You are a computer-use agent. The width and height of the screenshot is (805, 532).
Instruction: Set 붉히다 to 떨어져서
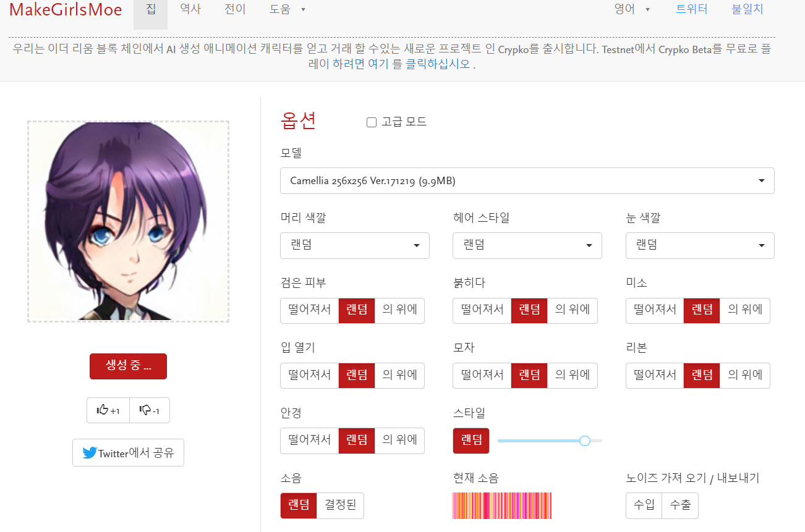[482, 310]
